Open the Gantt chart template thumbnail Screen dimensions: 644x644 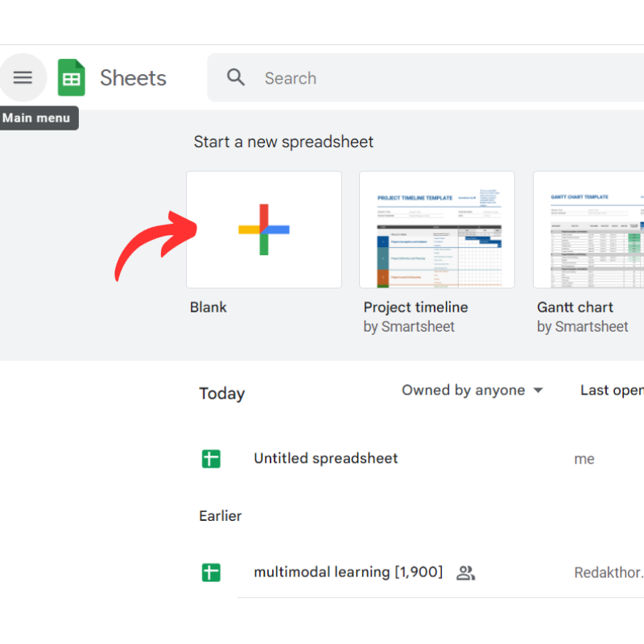point(588,229)
